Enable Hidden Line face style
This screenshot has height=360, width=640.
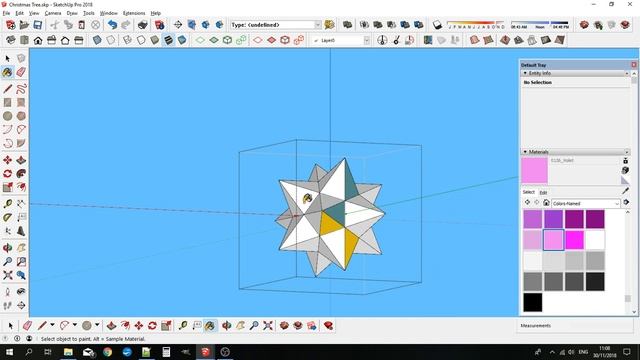tap(141, 40)
